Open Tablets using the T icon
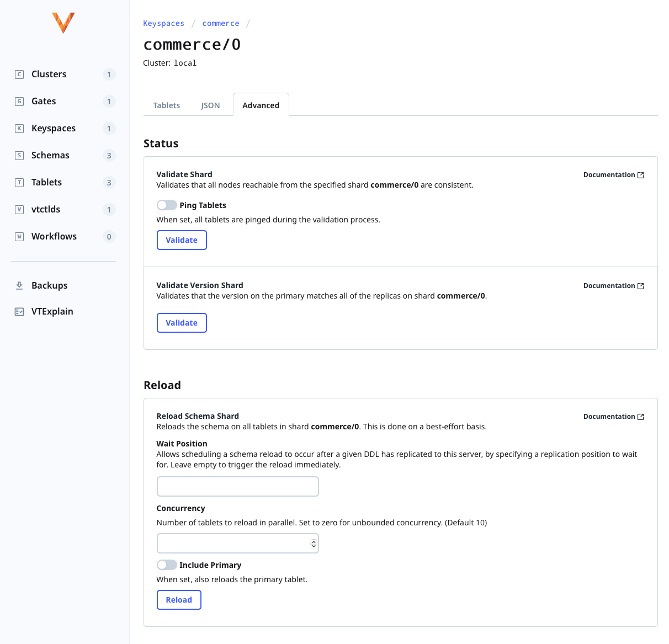The width and height of the screenshot is (669, 644). click(x=19, y=182)
